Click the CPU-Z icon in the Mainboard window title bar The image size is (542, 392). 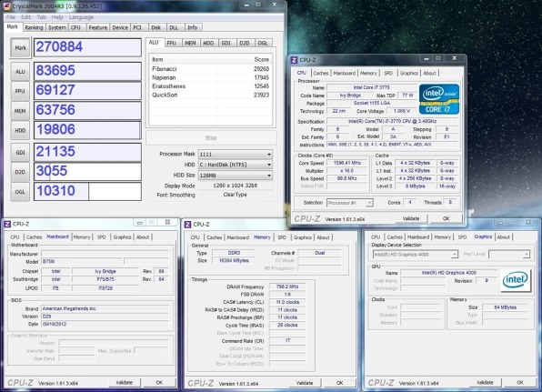pos(7,224)
